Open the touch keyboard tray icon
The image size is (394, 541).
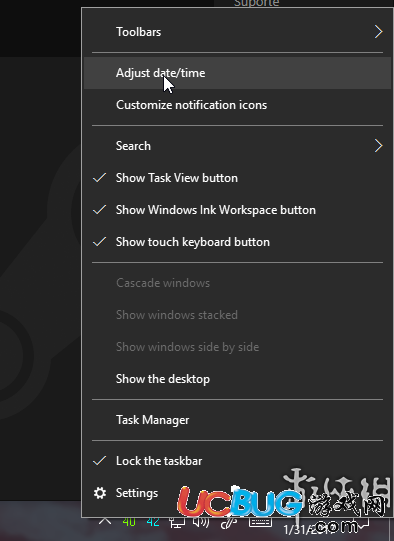(x=260, y=522)
